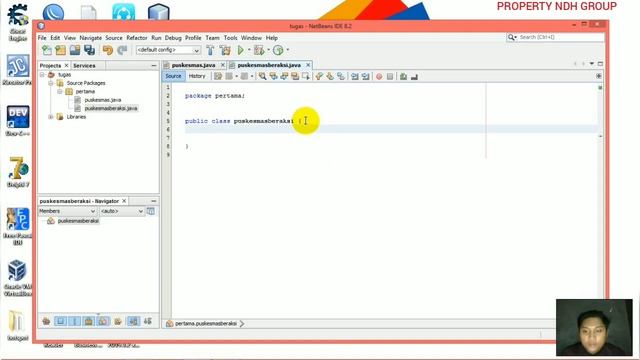Close the puskesmasberaksi.java tab

coord(308,65)
